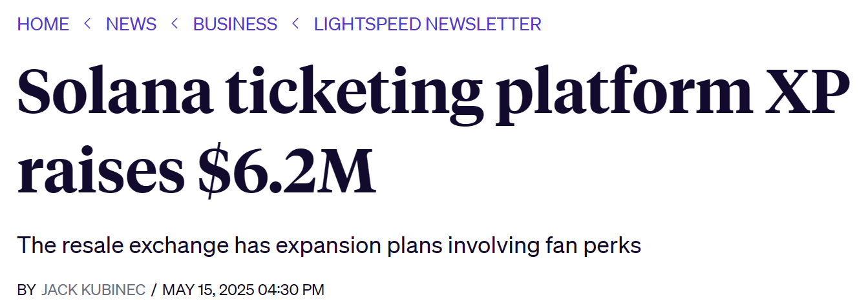Click the subtitle about expansion plans
The image size is (868, 308).
pyautogui.click(x=328, y=246)
